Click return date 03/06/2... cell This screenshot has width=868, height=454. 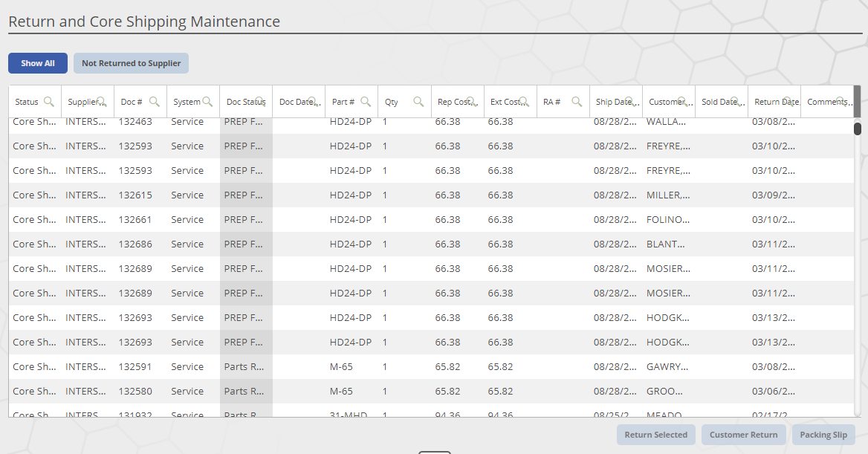[x=774, y=392]
